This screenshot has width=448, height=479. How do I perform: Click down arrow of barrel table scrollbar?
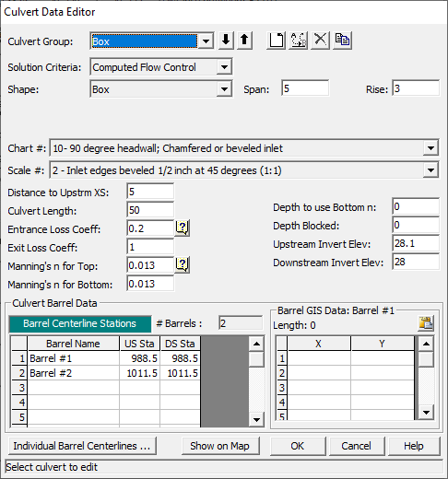pyautogui.click(x=256, y=419)
